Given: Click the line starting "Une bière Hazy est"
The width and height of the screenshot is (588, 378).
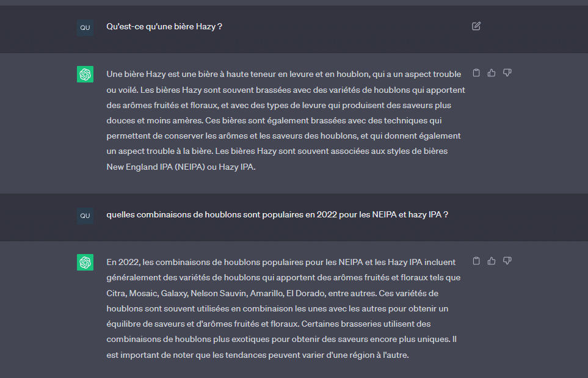Looking at the screenshot, I should pyautogui.click(x=283, y=75).
